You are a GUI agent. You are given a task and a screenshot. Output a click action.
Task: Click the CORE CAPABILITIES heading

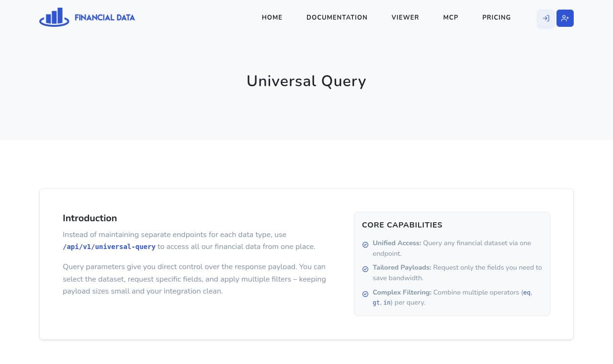point(402,225)
